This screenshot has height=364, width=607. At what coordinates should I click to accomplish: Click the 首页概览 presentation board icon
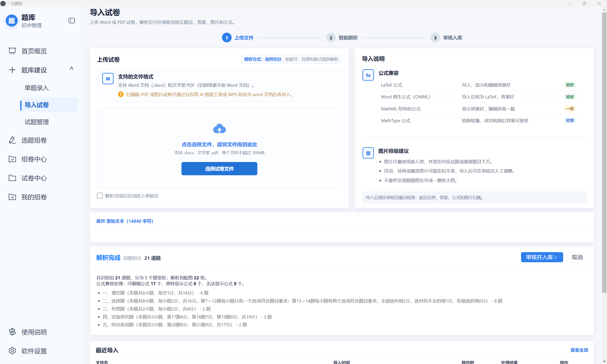click(12, 51)
